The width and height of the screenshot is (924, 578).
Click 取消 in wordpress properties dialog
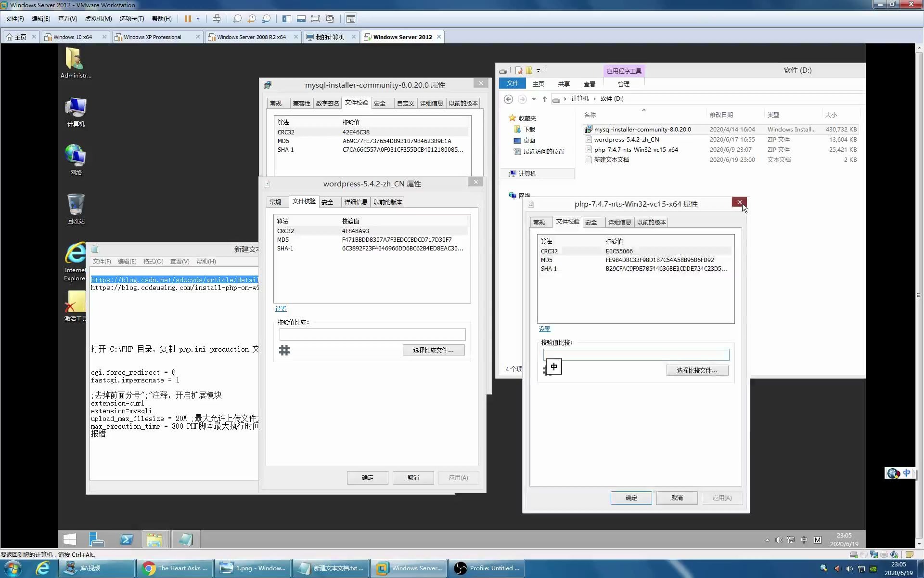(413, 478)
